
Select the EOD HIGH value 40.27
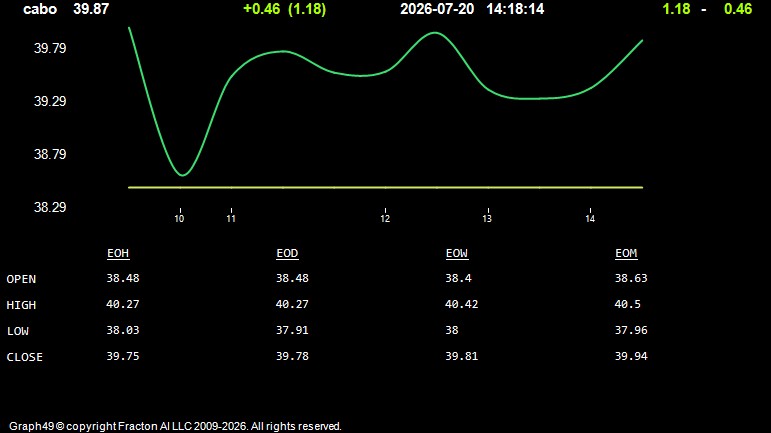tap(292, 304)
